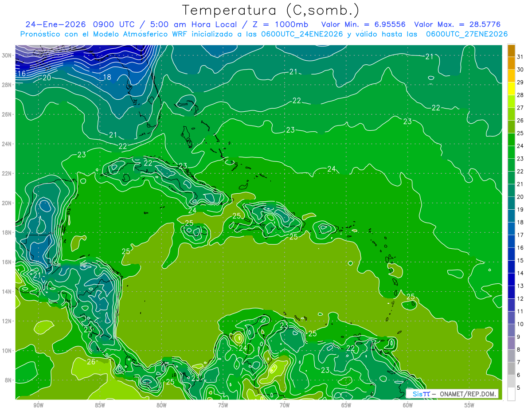Click the title "Temperatura (C,somb.)"
532x411 pixels.
pos(271,10)
